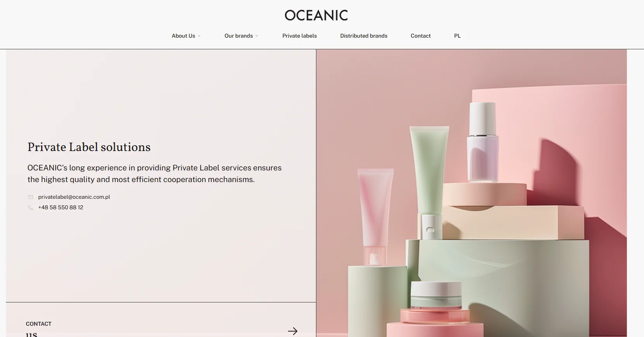Click the Private Label solutions heading
Image resolution: width=644 pixels, height=337 pixels.
pos(89,147)
